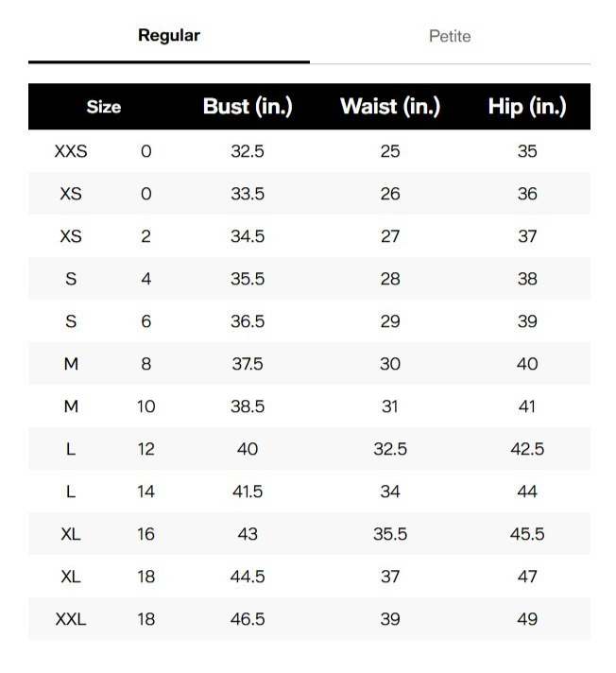Select the Regular tab
Viewport: 616px width, 673px height.
pyautogui.click(x=169, y=36)
